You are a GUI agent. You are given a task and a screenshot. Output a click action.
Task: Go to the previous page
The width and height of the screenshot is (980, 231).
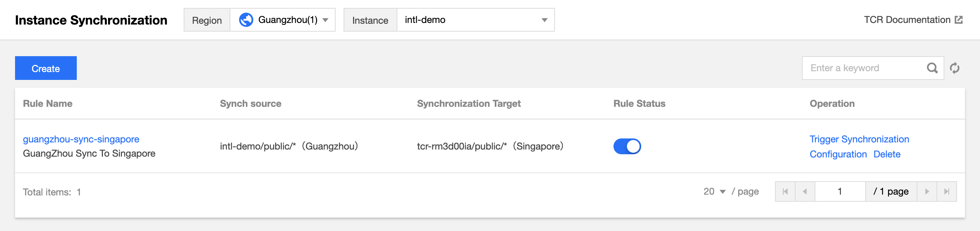805,191
